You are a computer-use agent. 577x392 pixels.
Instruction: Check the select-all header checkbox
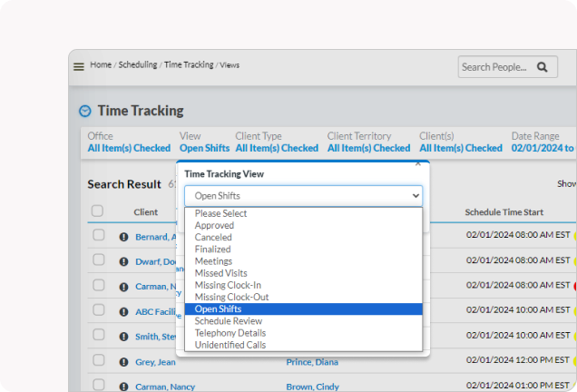tap(97, 211)
